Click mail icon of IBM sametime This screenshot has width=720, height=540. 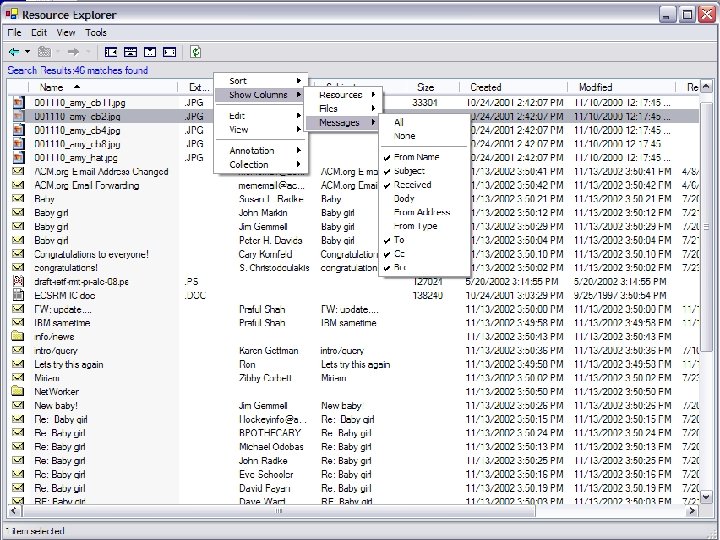coord(18,322)
